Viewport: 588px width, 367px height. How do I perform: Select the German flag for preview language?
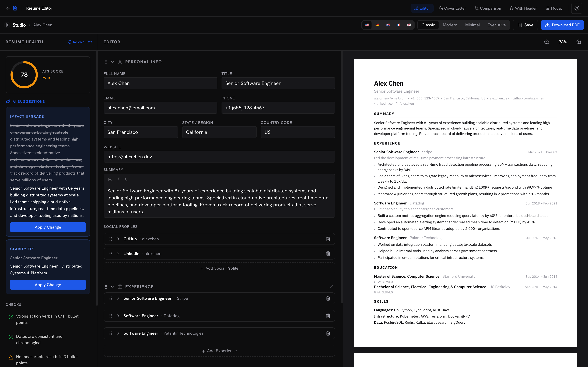(x=377, y=25)
